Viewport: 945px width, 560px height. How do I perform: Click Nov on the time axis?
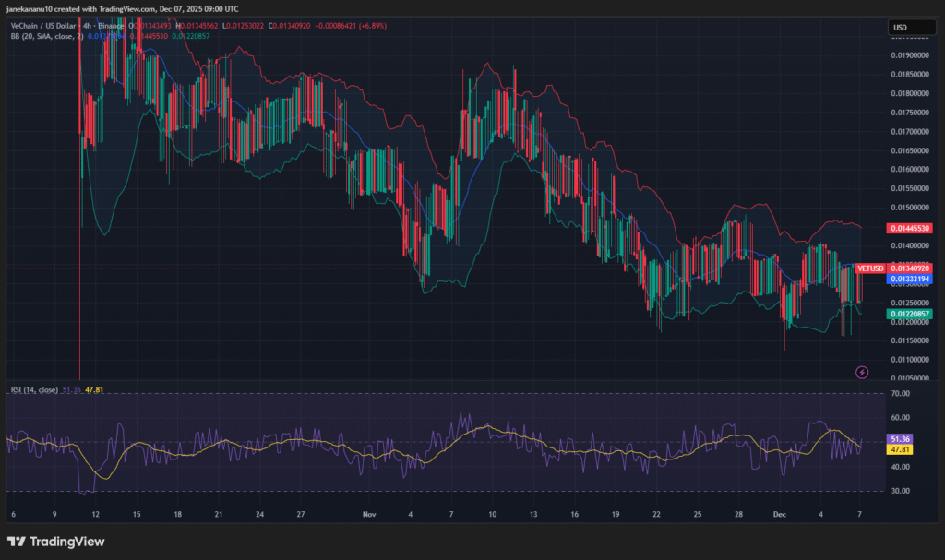pyautogui.click(x=368, y=513)
